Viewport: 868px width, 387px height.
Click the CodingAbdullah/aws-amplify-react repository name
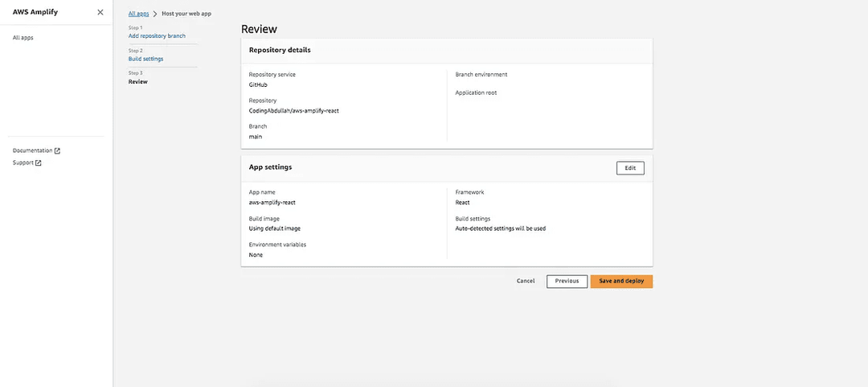[293, 110]
